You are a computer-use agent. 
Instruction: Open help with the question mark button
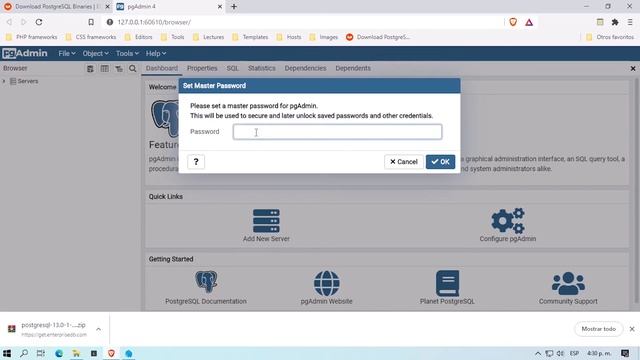tap(196, 162)
